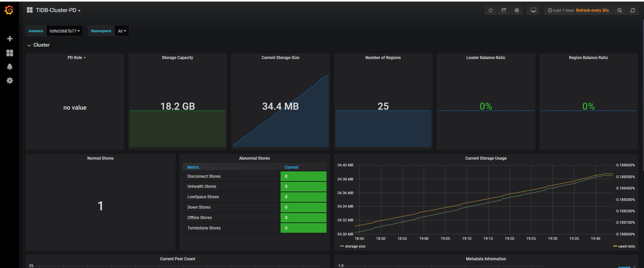Viewport: 644px width, 268px height.
Task: Click the Normal Stores panel title
Action: pos(100,158)
